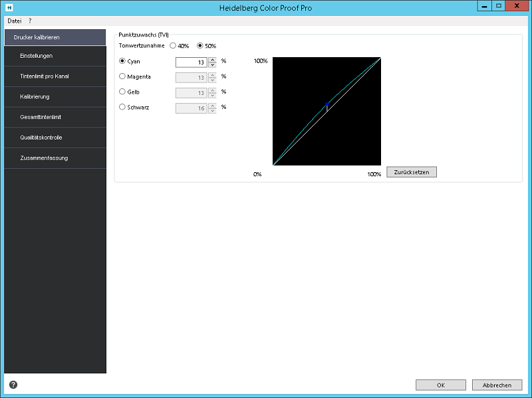Decrease Magenta value with down arrow
532x398 pixels.
pos(212,80)
